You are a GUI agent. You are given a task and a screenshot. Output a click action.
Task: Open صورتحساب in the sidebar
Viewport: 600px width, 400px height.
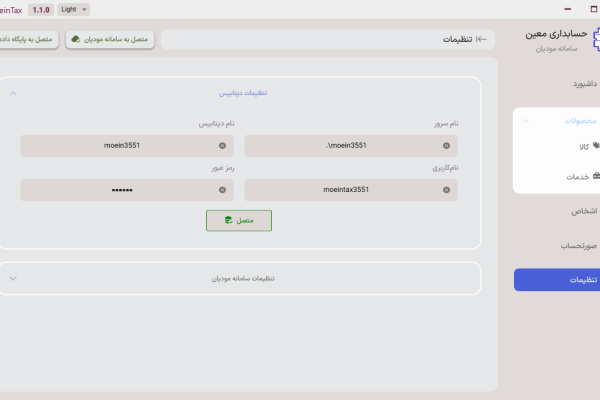pyautogui.click(x=579, y=246)
